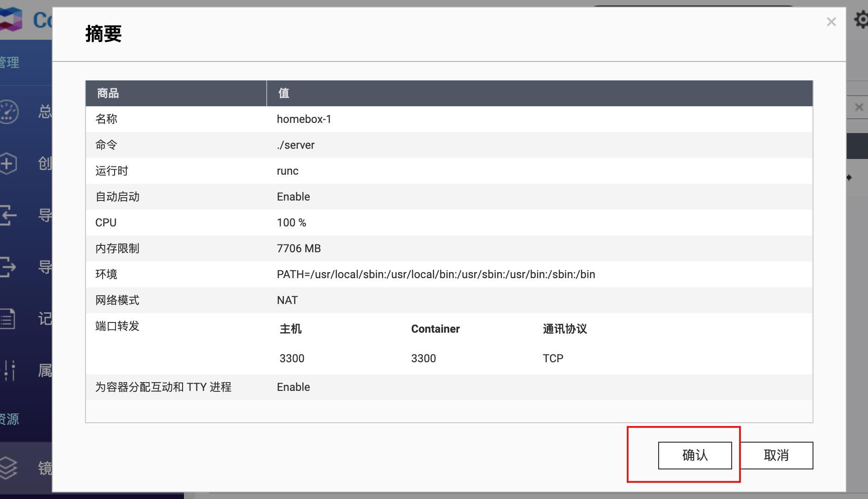Close the 摘要 summary dialog

pyautogui.click(x=831, y=21)
